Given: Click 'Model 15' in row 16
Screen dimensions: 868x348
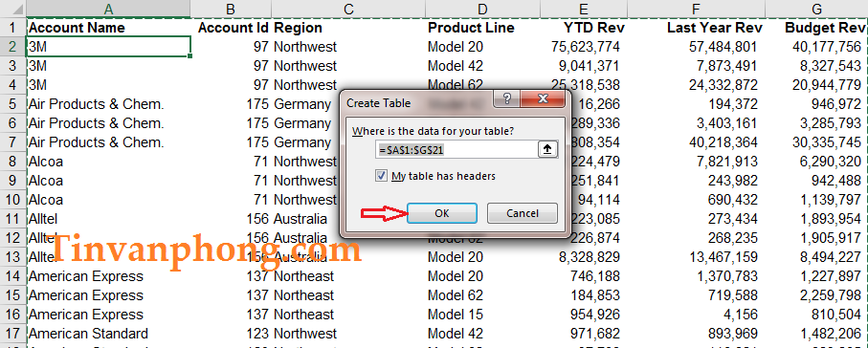Looking at the screenshot, I should tap(455, 315).
